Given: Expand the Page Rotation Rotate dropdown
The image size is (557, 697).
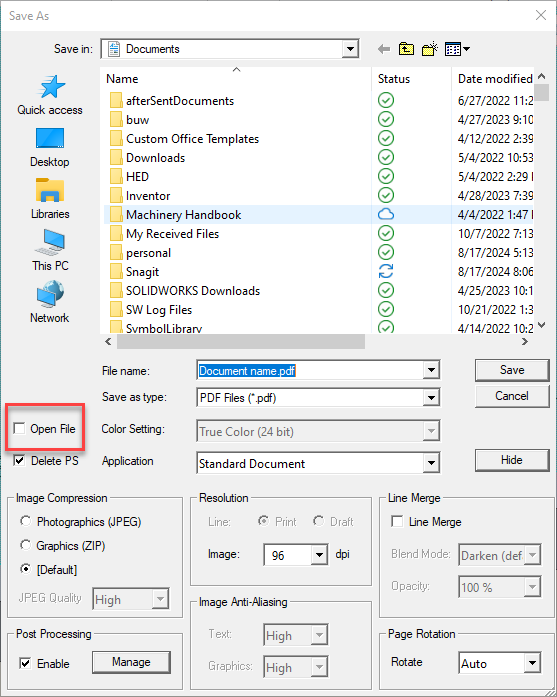Looking at the screenshot, I should click(532, 664).
